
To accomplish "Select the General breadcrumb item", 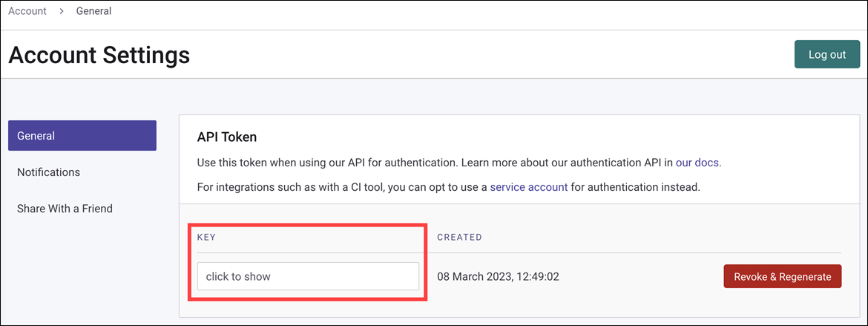I will tap(93, 11).
